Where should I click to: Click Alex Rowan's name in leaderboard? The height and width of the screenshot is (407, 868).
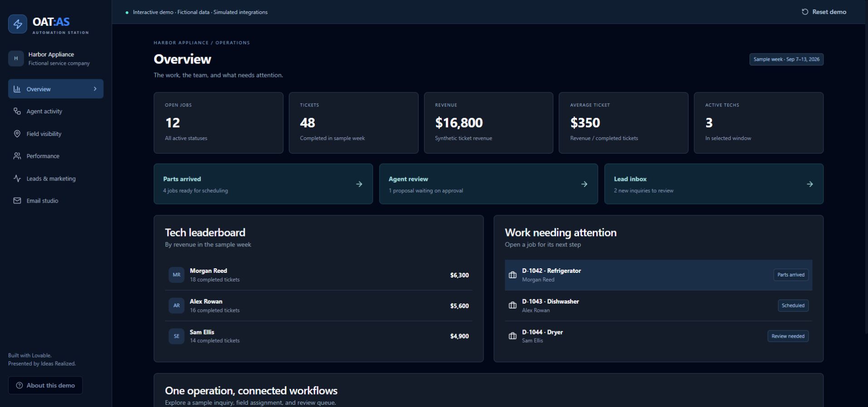coord(206,301)
